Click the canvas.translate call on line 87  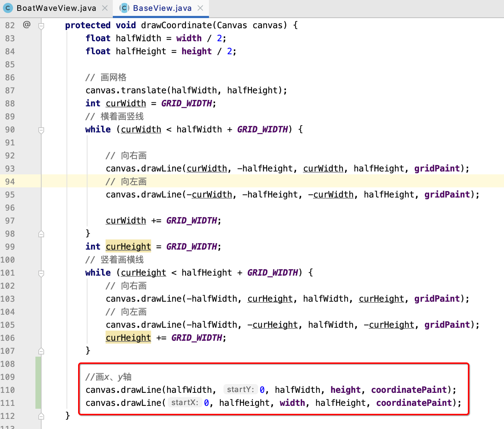[186, 90]
